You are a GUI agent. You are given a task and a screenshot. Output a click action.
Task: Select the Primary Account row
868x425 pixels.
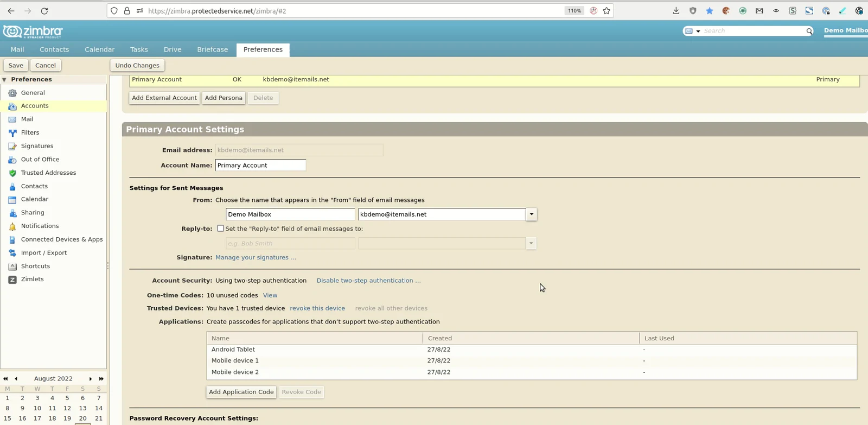tap(495, 80)
